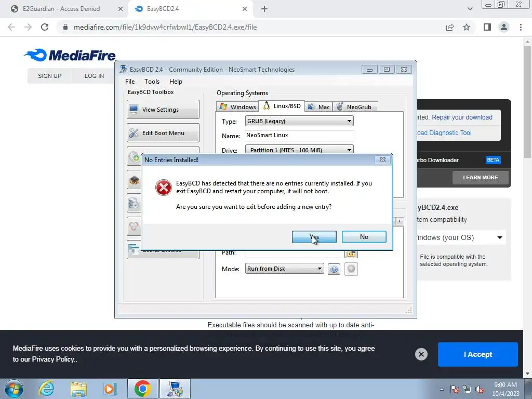Click the NeoSmart Linux name field
532x399 pixels.
tap(299, 136)
